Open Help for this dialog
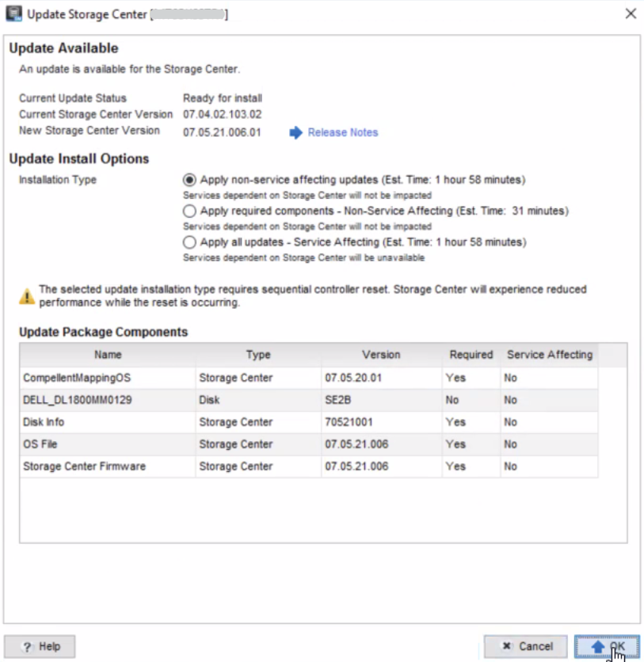Screen dimensions: 644x662 pyautogui.click(x=40, y=646)
